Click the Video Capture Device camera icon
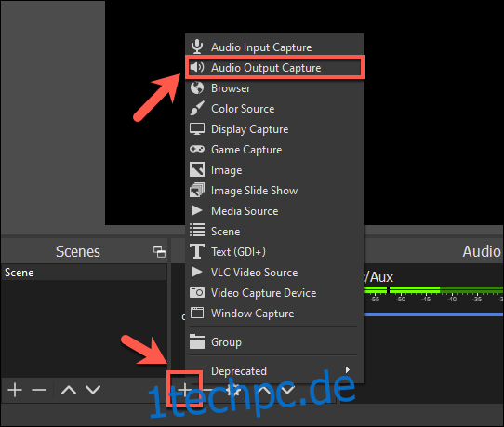The height and width of the screenshot is (427, 504). point(197,293)
